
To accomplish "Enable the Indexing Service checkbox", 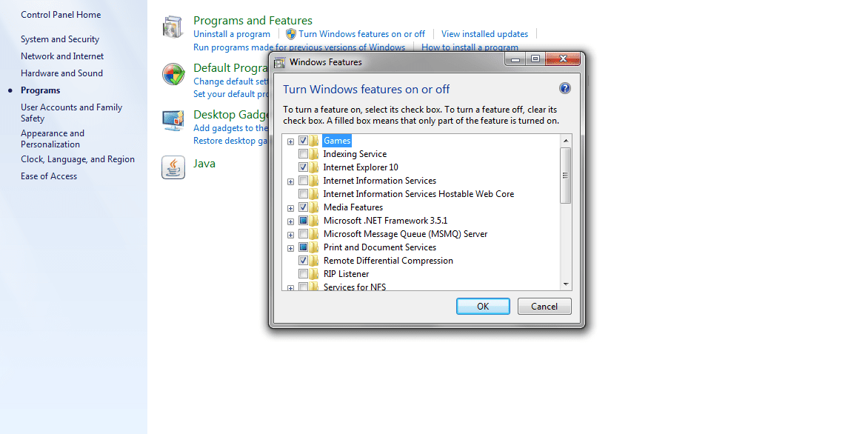I will (303, 154).
